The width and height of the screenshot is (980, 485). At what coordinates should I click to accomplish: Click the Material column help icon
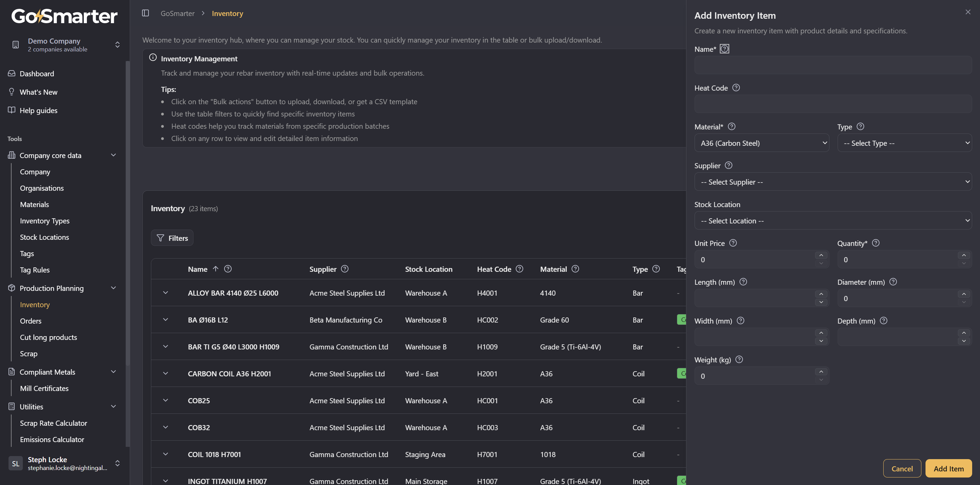coord(575,269)
